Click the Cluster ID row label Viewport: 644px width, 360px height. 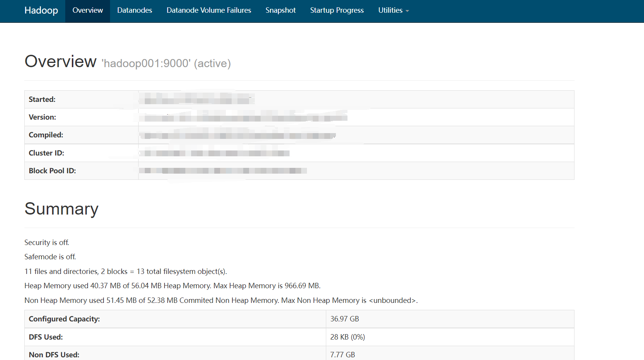(x=46, y=153)
